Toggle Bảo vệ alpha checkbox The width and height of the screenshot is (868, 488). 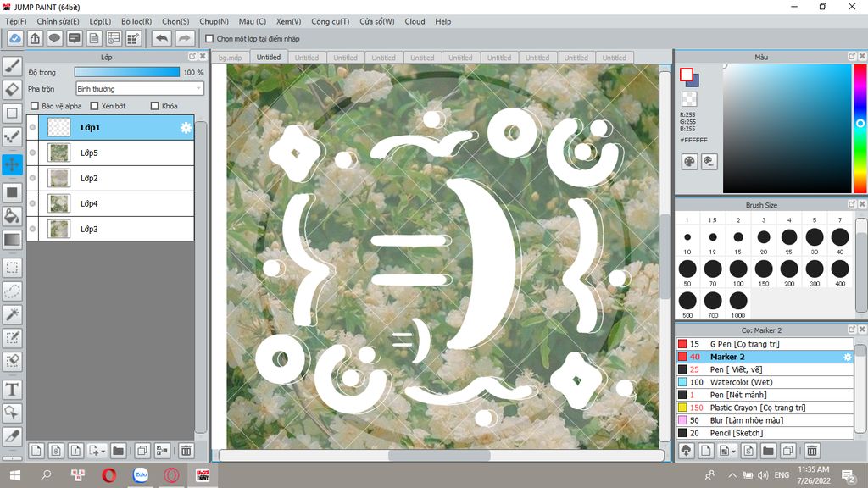35,106
